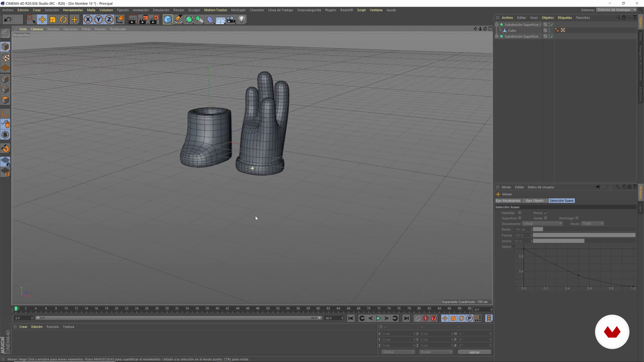Open the Spline pen tool
The height and width of the screenshot is (362, 644).
(x=178, y=19)
